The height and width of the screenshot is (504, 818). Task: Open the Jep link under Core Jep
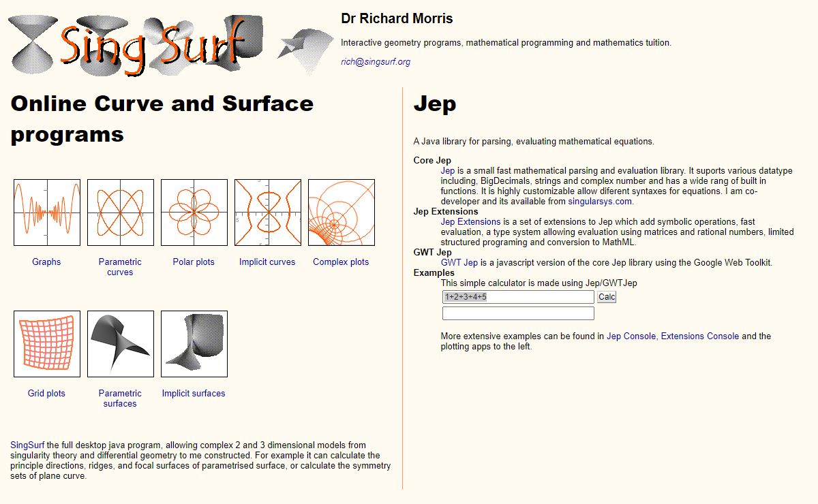(x=448, y=171)
